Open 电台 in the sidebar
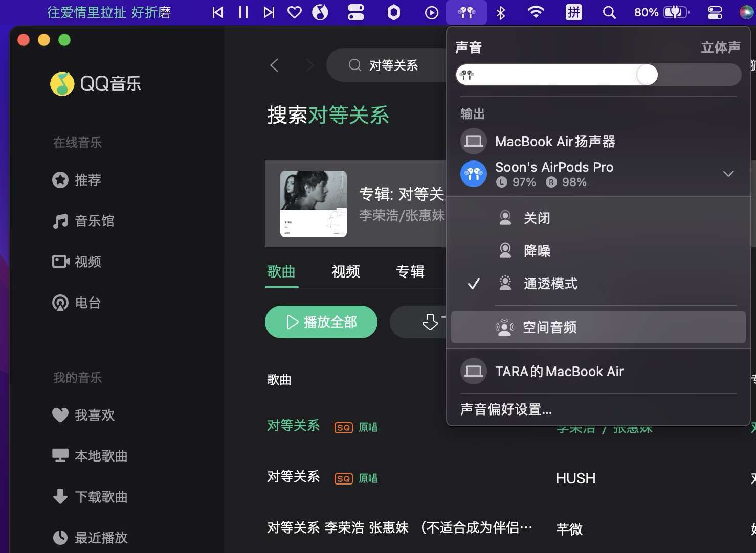 (77, 303)
